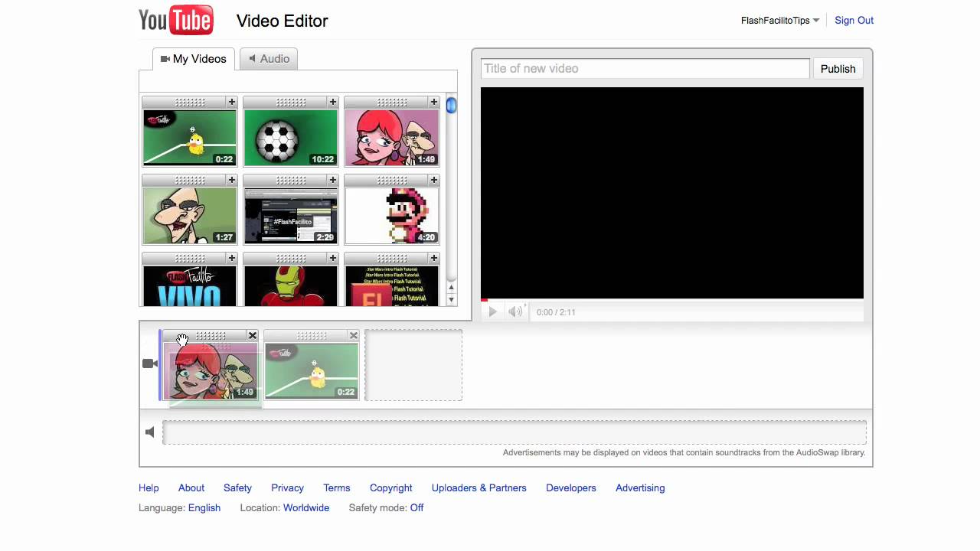Open the Copyright footer link
Image resolution: width=980 pixels, height=551 pixels.
coord(391,487)
